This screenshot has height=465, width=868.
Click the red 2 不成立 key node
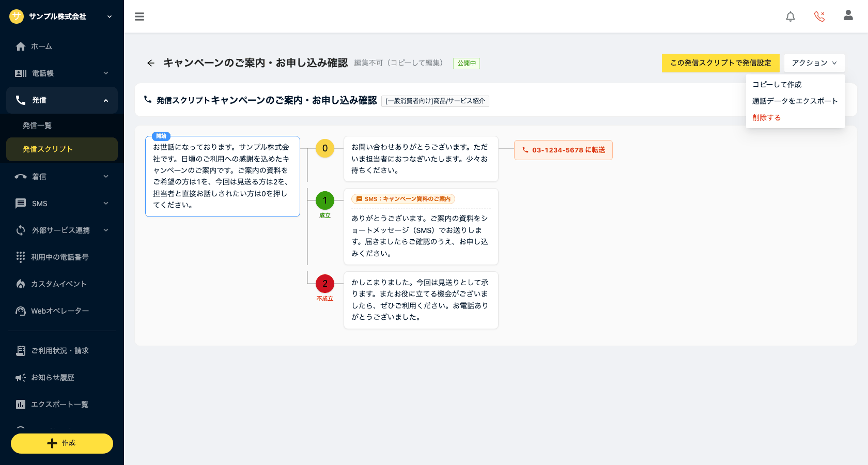tap(325, 284)
